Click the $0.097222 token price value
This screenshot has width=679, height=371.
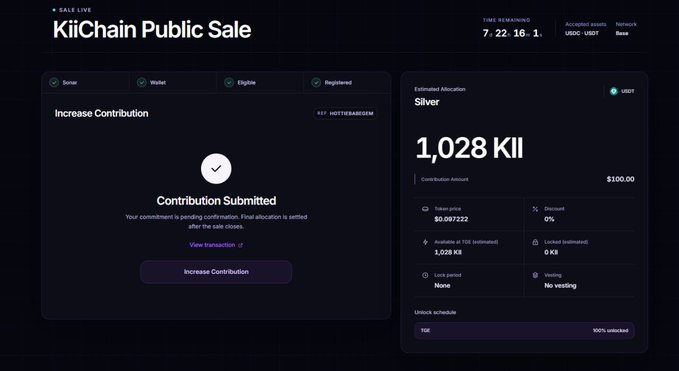(451, 219)
